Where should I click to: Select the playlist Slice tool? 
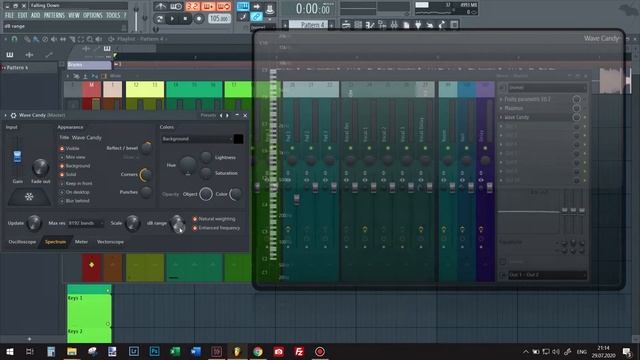coord(72,39)
